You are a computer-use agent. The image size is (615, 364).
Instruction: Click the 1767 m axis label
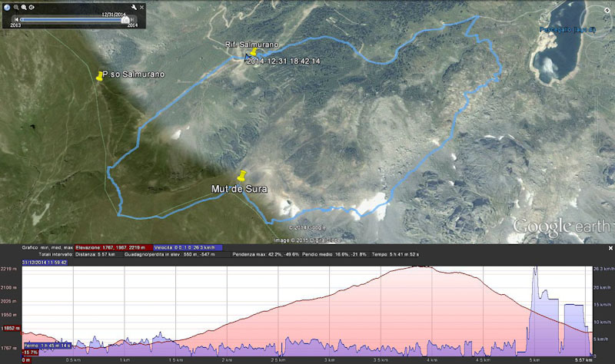point(8,348)
